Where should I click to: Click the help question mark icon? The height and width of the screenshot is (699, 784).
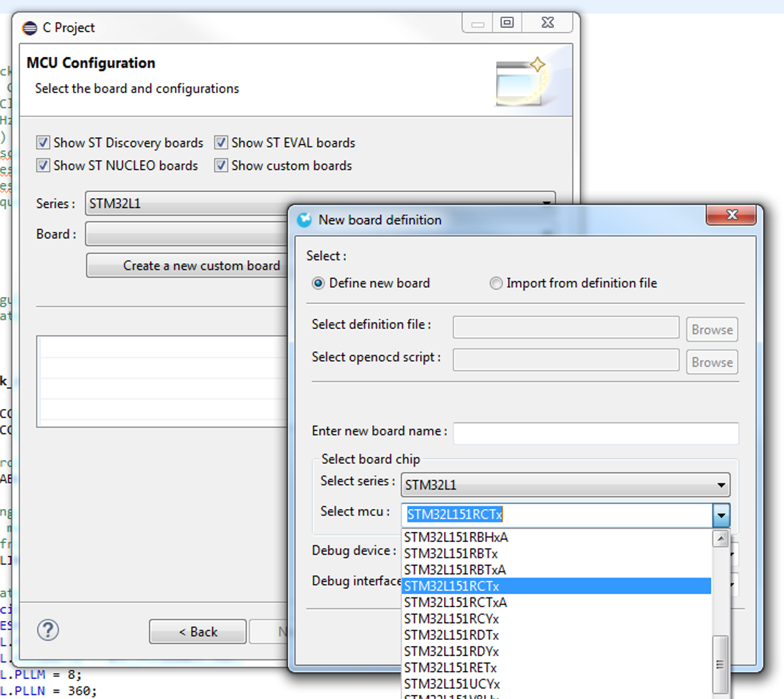[x=48, y=630]
